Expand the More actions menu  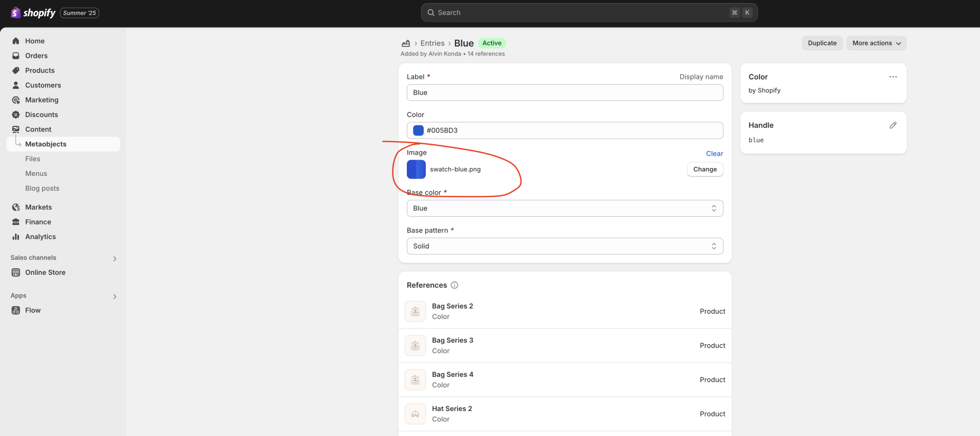click(x=876, y=43)
